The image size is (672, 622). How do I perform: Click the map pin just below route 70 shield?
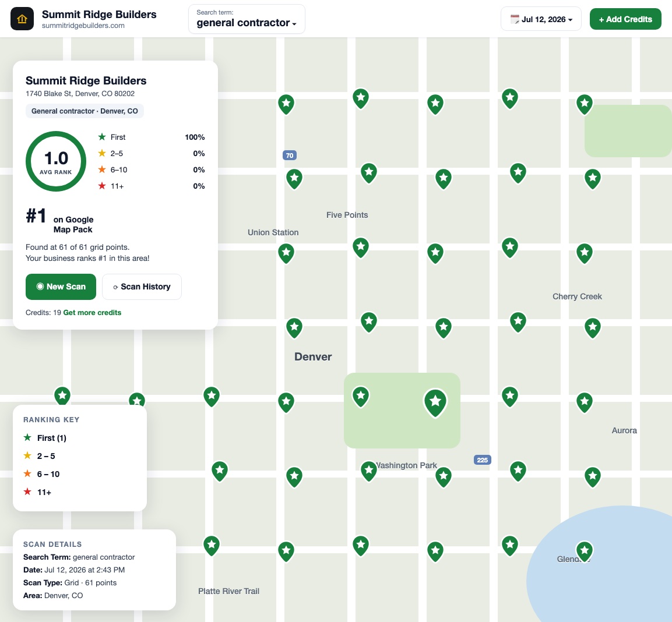pos(294,179)
